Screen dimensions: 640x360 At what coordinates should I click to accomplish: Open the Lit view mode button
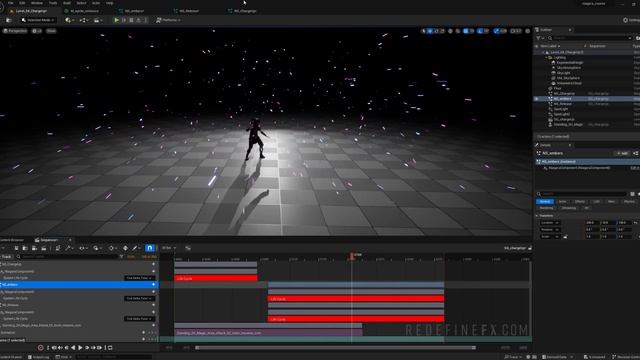[x=37, y=31]
